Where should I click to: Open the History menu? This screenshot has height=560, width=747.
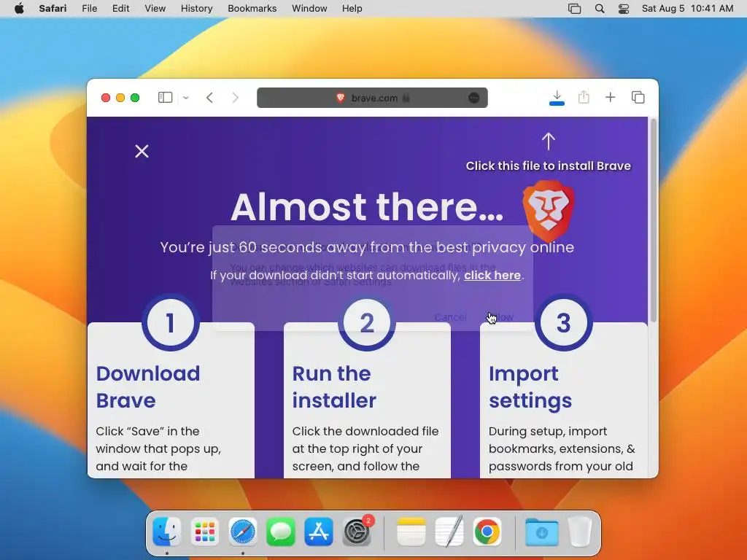[x=197, y=9]
